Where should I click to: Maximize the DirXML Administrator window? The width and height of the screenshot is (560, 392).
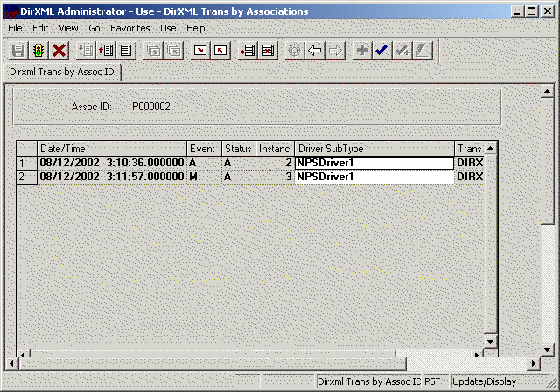click(531, 11)
